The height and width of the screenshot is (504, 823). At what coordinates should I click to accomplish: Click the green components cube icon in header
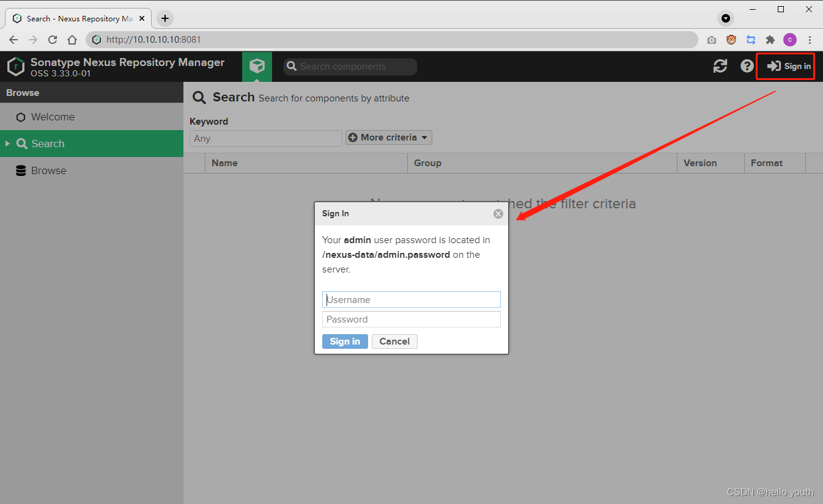point(257,67)
